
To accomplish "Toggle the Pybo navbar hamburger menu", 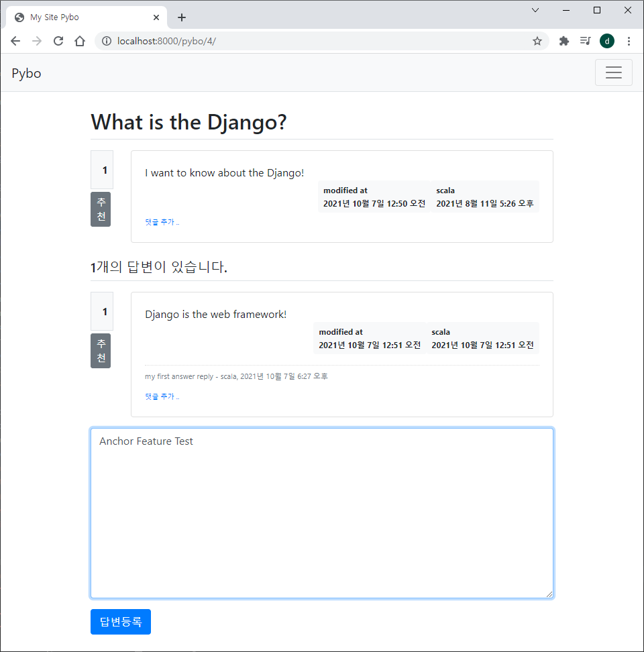I will 614,72.
